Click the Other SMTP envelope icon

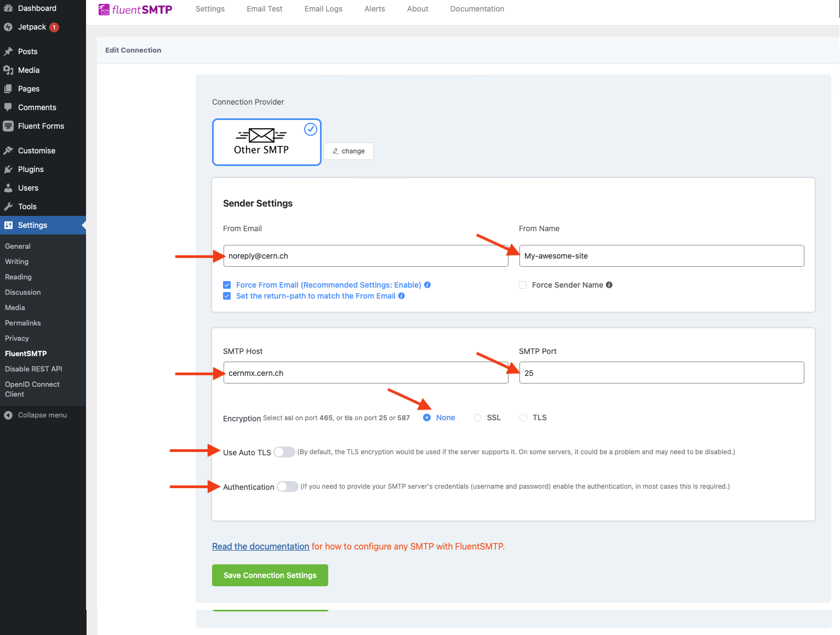coord(261,135)
